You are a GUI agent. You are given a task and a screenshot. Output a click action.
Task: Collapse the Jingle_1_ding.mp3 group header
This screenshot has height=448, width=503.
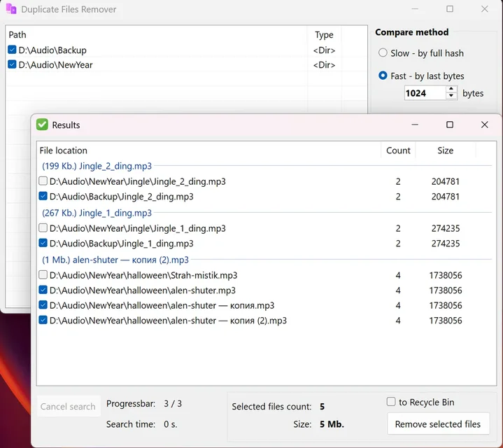pos(97,213)
